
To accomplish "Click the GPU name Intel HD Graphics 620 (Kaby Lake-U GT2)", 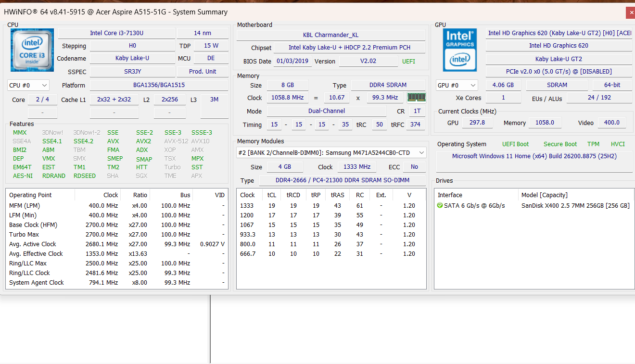I will [x=559, y=33].
